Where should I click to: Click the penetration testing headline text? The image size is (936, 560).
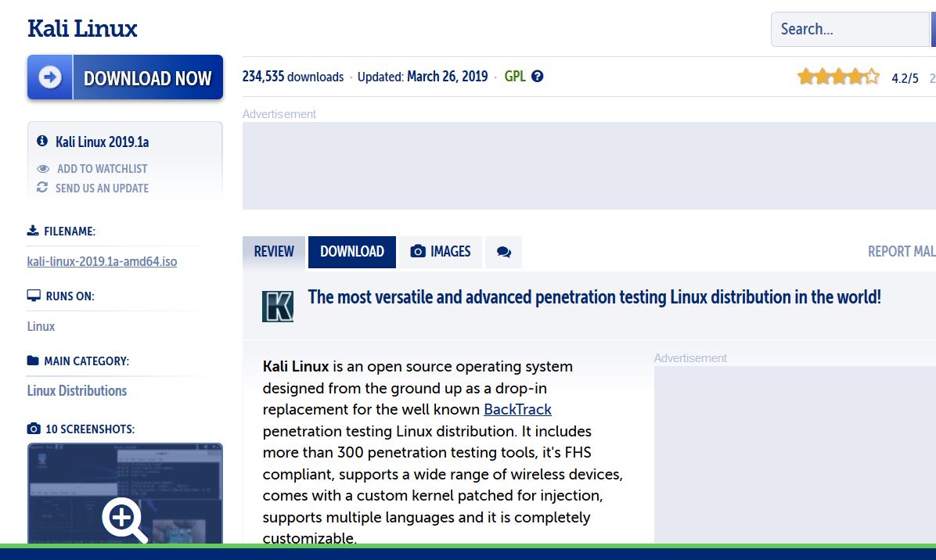point(595,297)
